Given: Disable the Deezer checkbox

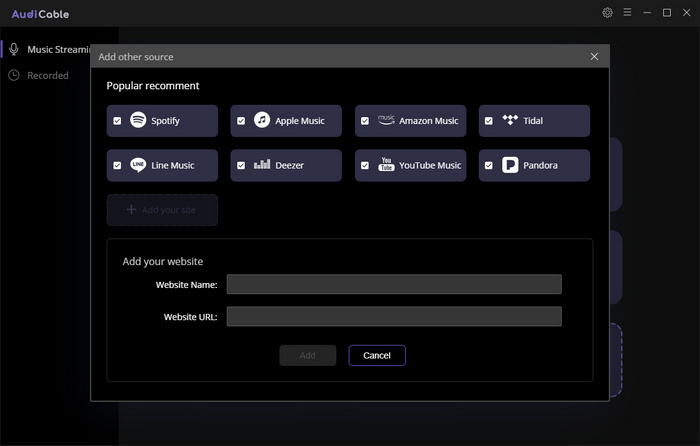Looking at the screenshot, I should (x=241, y=165).
